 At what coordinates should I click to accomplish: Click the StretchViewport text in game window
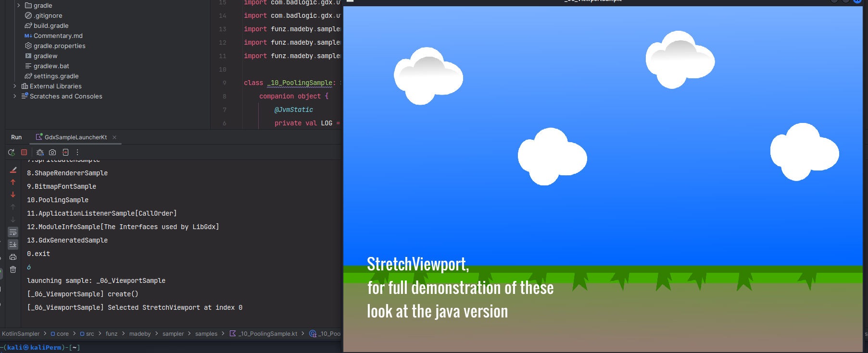coord(418,264)
